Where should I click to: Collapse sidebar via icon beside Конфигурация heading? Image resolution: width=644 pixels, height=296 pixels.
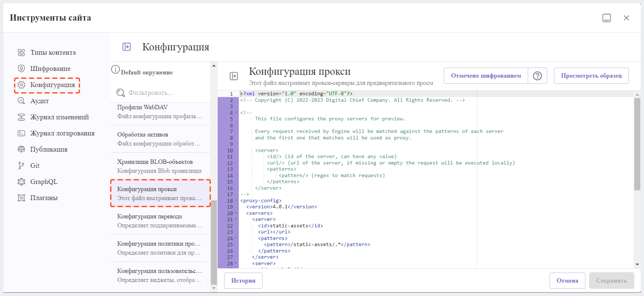click(127, 47)
